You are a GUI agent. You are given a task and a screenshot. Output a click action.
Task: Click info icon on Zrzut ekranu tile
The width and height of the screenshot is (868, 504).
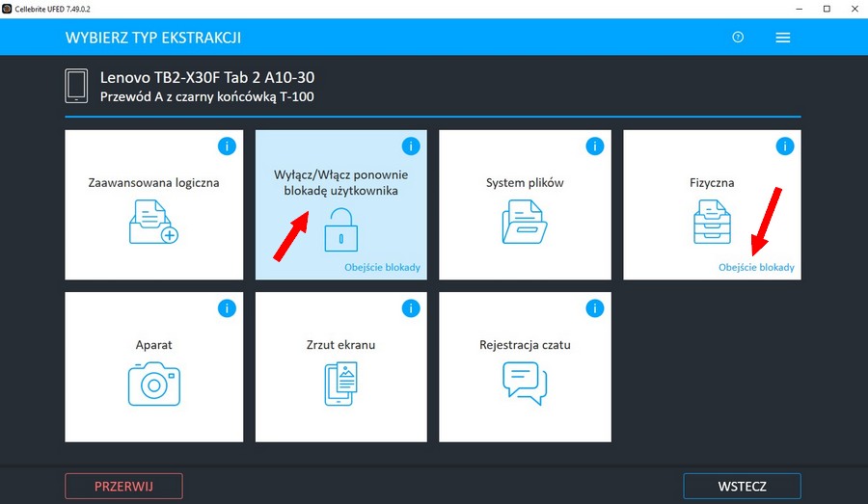pos(411,308)
